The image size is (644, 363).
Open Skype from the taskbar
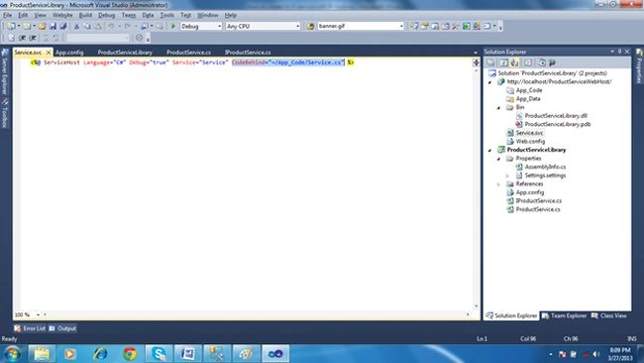pyautogui.click(x=159, y=353)
